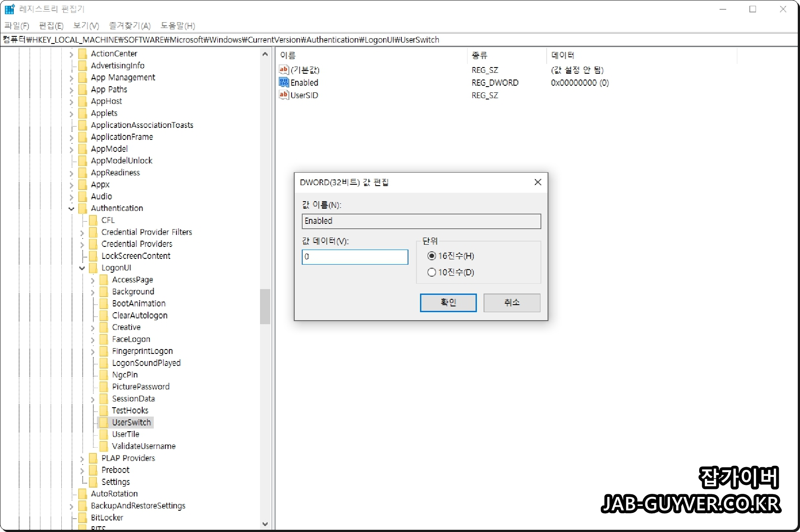The image size is (800, 532).
Task: Select the LogonSoundPlayed tree item
Action: pos(146,363)
